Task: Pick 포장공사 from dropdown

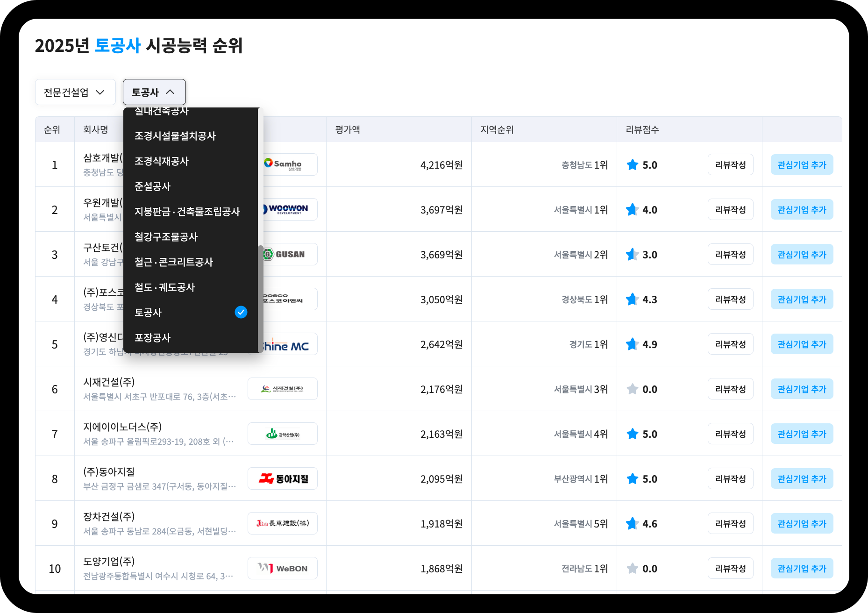Action: pyautogui.click(x=191, y=338)
